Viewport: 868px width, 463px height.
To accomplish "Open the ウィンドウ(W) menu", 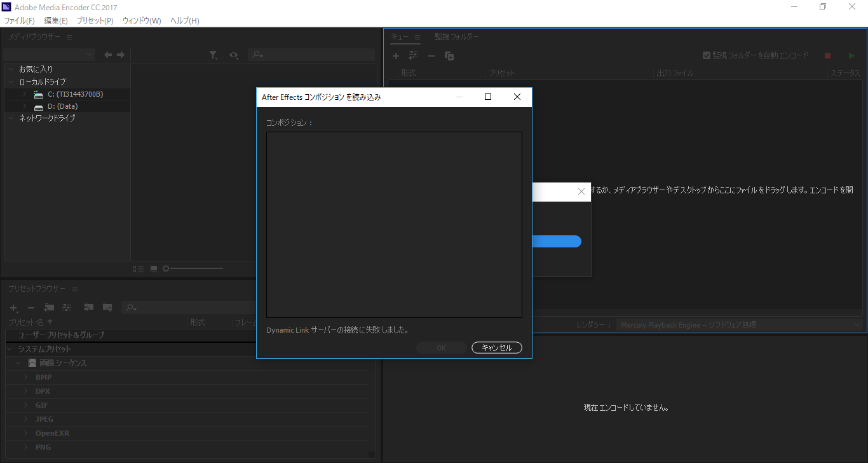I will click(142, 21).
